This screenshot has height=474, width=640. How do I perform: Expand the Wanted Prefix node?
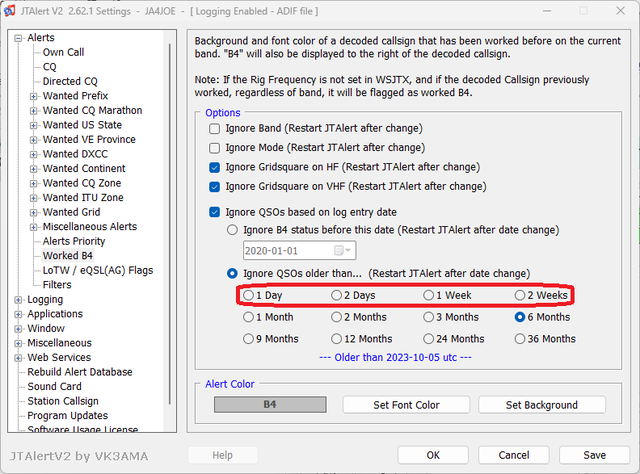(33, 96)
